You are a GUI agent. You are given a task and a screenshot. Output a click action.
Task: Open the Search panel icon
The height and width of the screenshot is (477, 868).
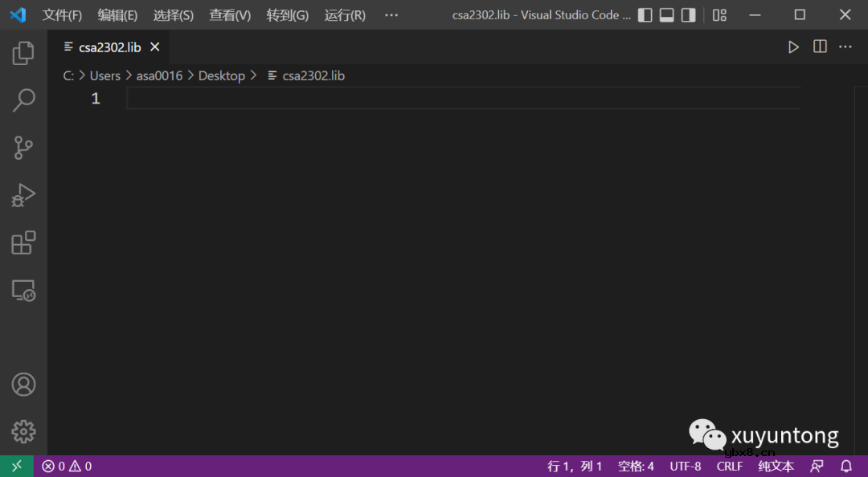(x=23, y=100)
